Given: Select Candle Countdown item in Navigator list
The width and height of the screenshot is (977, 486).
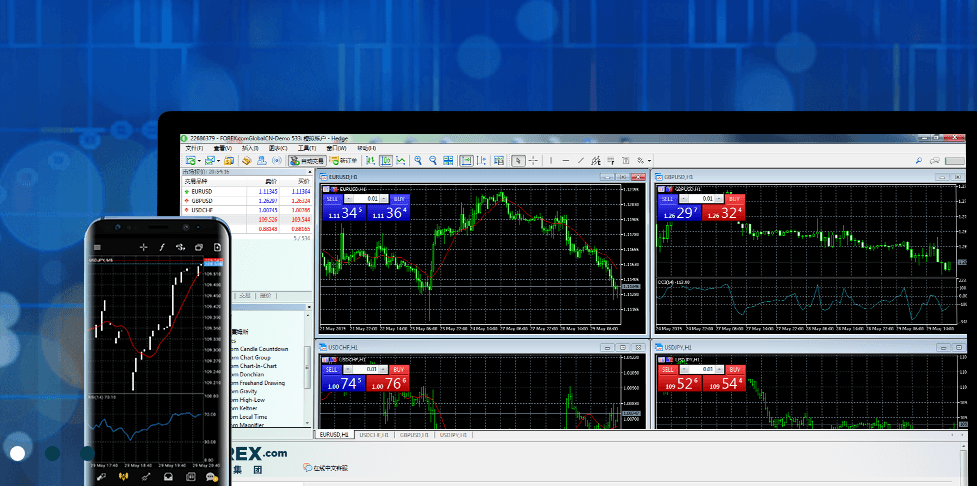Looking at the screenshot, I should tap(259, 349).
